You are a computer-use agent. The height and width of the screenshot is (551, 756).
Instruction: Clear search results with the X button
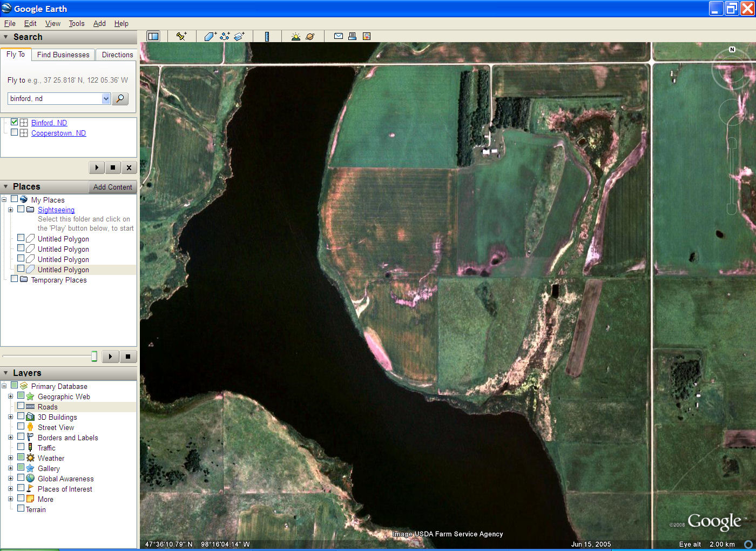pos(129,167)
